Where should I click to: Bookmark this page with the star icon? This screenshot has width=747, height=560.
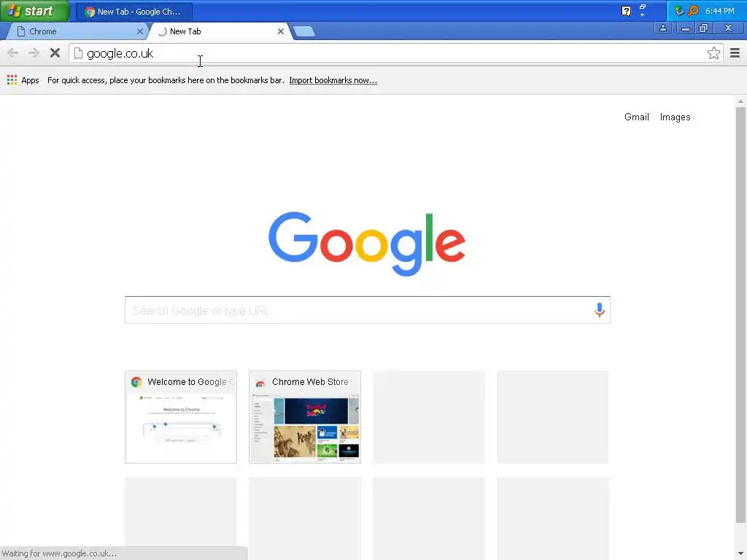coord(713,52)
